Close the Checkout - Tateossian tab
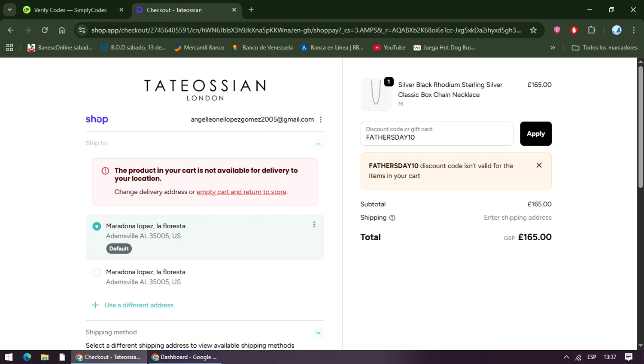644x364 pixels. [x=234, y=10]
